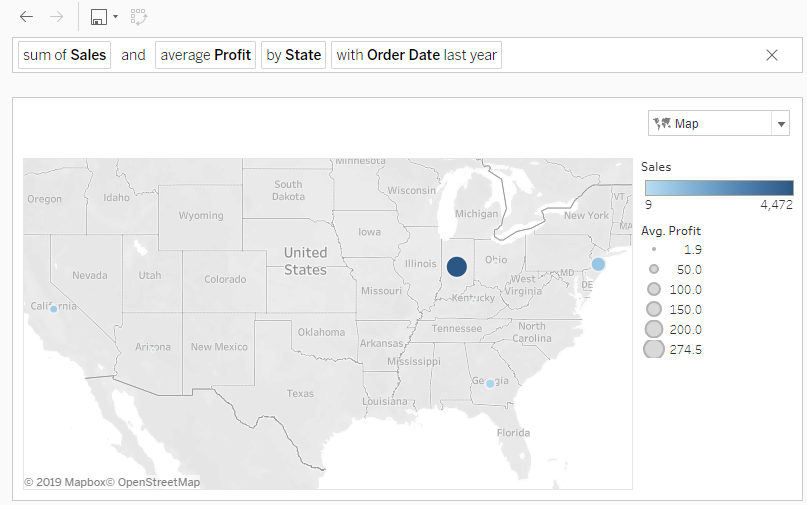The height and width of the screenshot is (505, 807).
Task: Click the save icon
Action: tap(98, 17)
